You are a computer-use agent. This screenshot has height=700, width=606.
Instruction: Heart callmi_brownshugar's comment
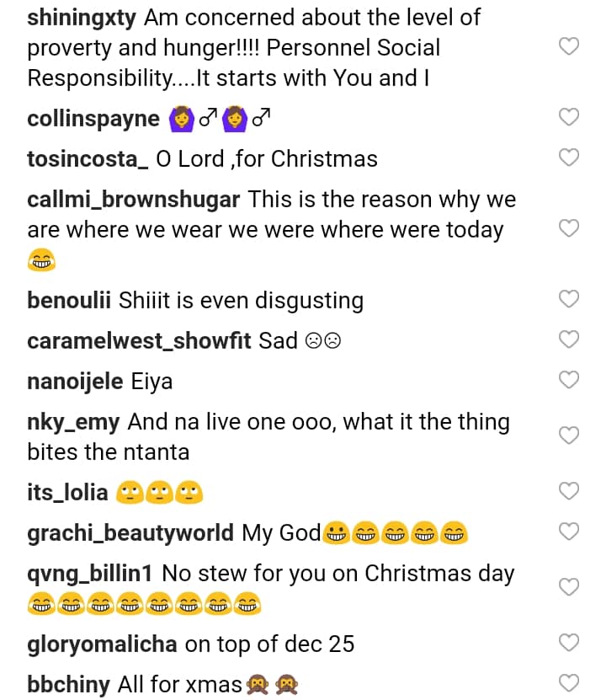click(570, 228)
